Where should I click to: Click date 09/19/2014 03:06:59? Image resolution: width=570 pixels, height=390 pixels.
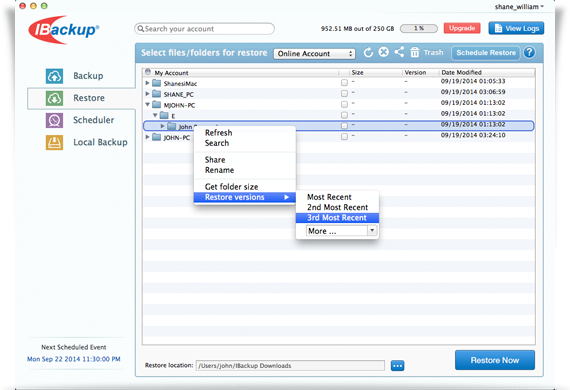coord(473,92)
